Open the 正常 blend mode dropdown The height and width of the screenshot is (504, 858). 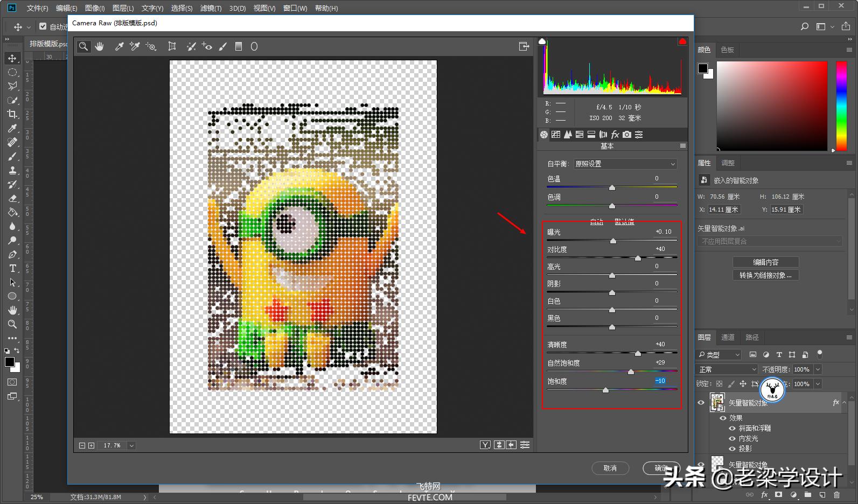pyautogui.click(x=728, y=369)
